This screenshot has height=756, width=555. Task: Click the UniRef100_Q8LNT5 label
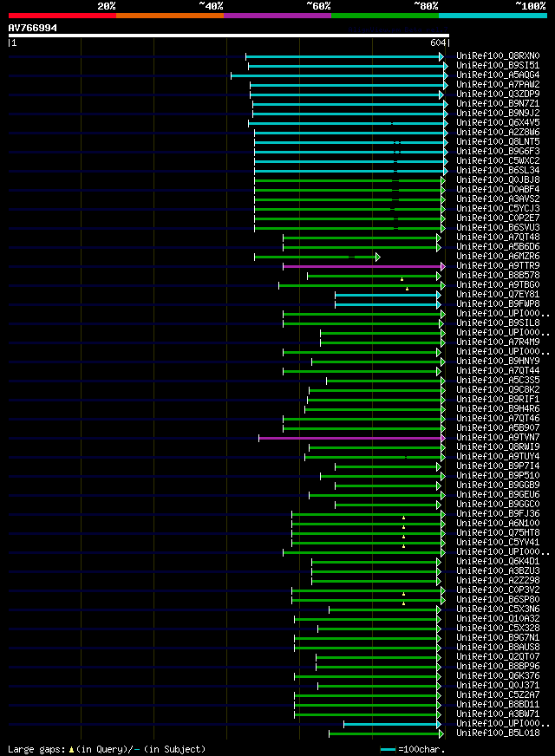tap(498, 142)
